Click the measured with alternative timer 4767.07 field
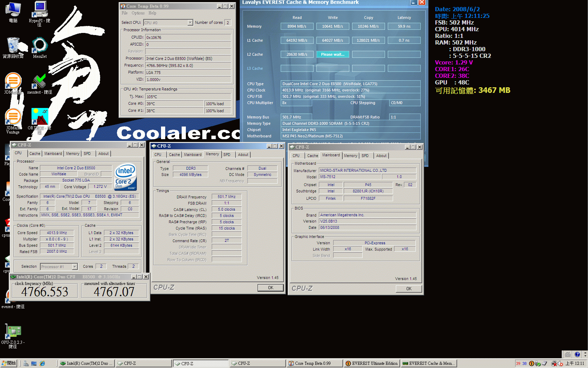This screenshot has width=588, height=368. tap(114, 292)
